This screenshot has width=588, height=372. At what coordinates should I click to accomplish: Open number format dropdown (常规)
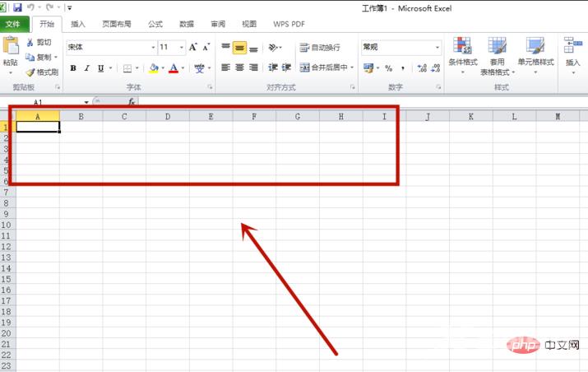pyautogui.click(x=438, y=48)
